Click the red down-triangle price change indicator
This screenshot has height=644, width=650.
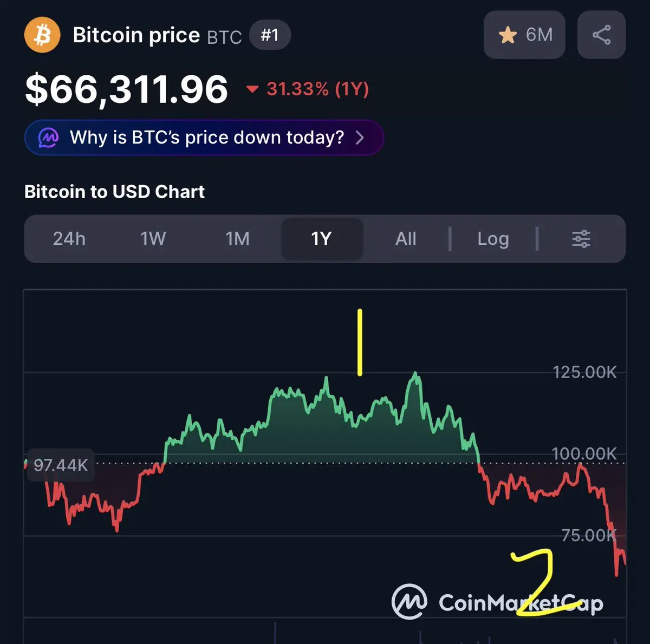coord(252,89)
